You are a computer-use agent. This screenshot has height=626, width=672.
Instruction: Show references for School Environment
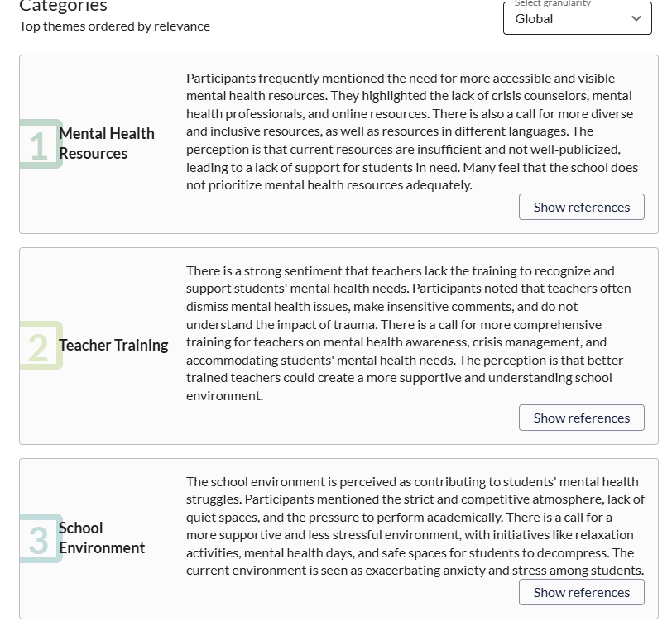click(x=581, y=592)
